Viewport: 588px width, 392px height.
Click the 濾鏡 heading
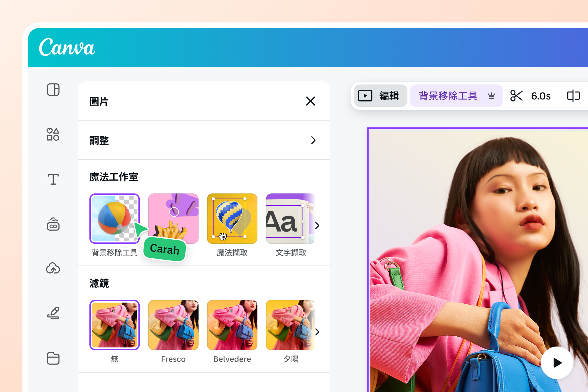click(99, 283)
